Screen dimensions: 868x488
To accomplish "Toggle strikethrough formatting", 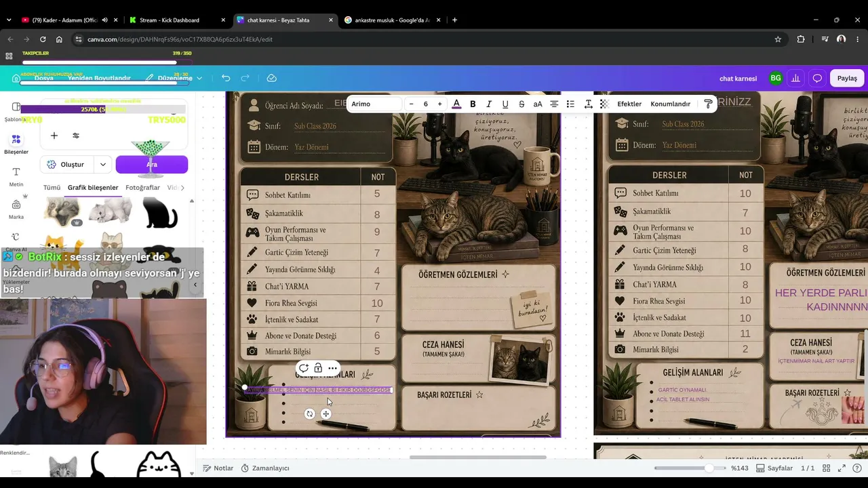I will point(521,104).
